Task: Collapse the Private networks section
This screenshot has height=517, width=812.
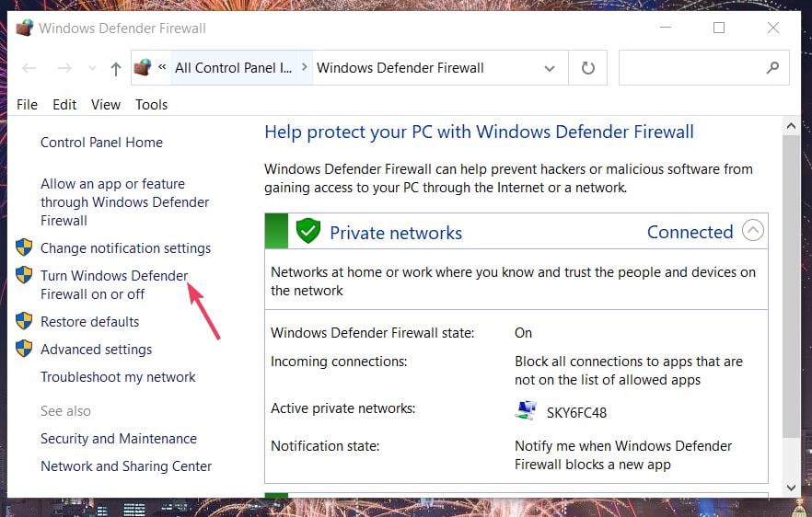Action: pos(752,230)
